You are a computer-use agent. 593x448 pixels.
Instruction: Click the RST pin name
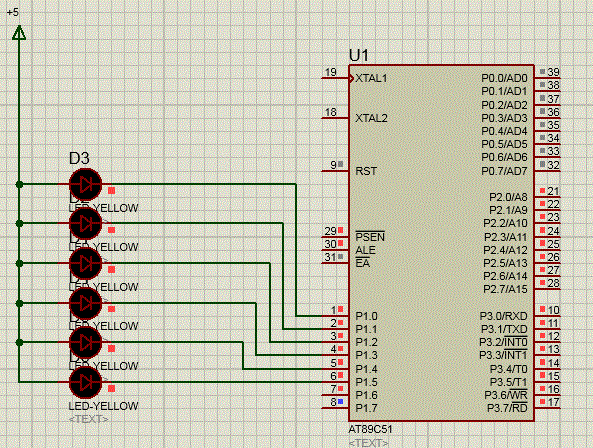366,171
